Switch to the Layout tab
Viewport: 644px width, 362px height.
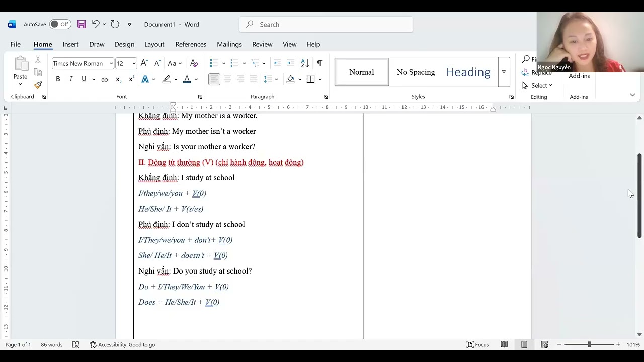(154, 44)
